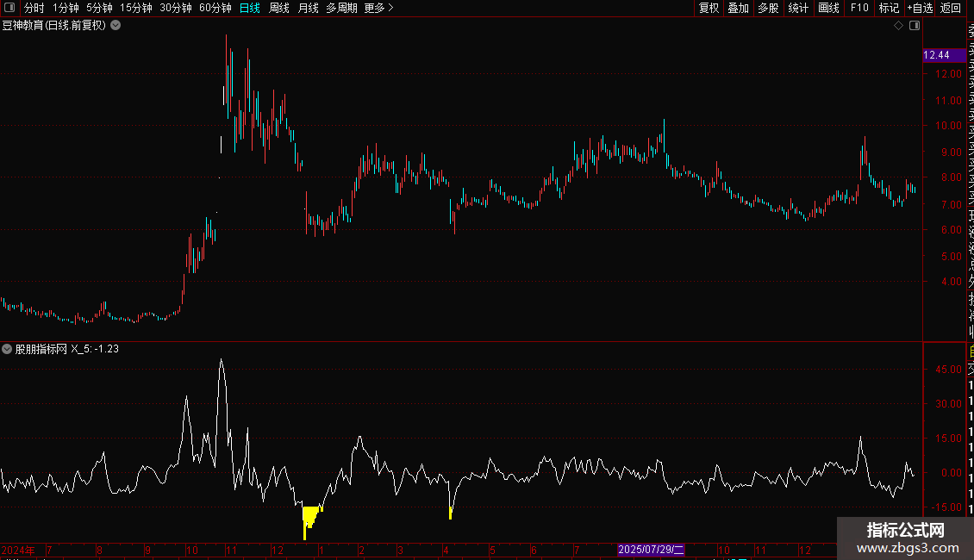Viewport: 974px width, 560px height.
Task: Select the 5分钟 period tab
Action: (x=99, y=8)
